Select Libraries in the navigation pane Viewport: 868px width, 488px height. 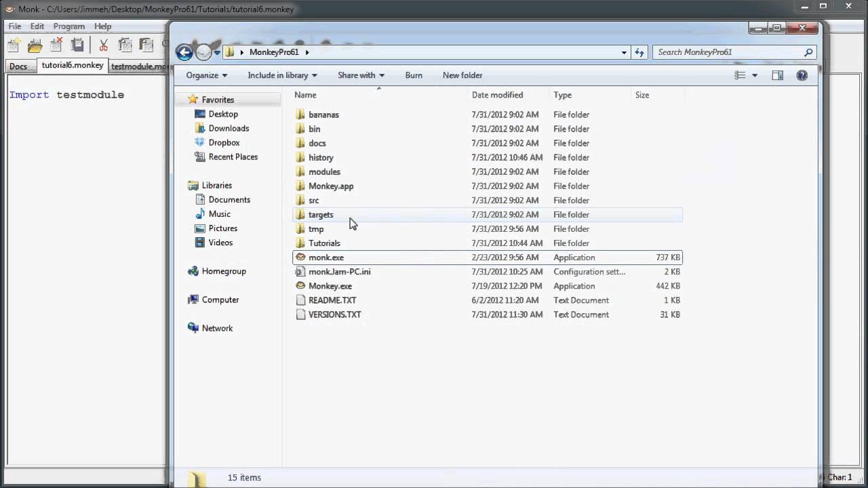point(216,185)
